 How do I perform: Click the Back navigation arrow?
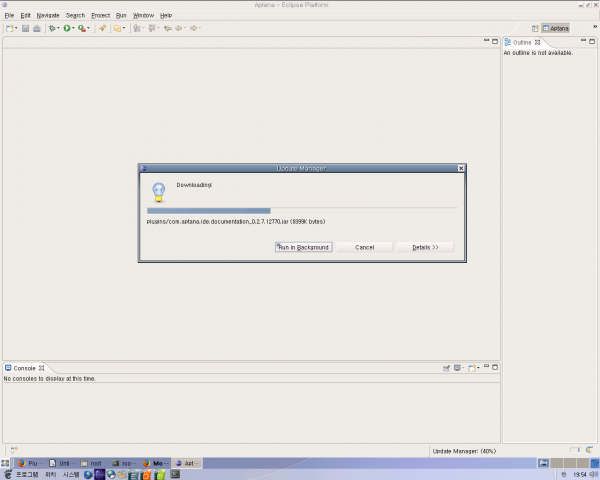[x=179, y=28]
